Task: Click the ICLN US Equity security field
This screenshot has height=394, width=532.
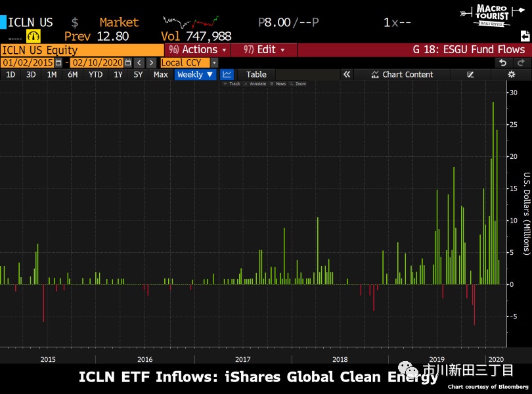Action: (x=82, y=50)
